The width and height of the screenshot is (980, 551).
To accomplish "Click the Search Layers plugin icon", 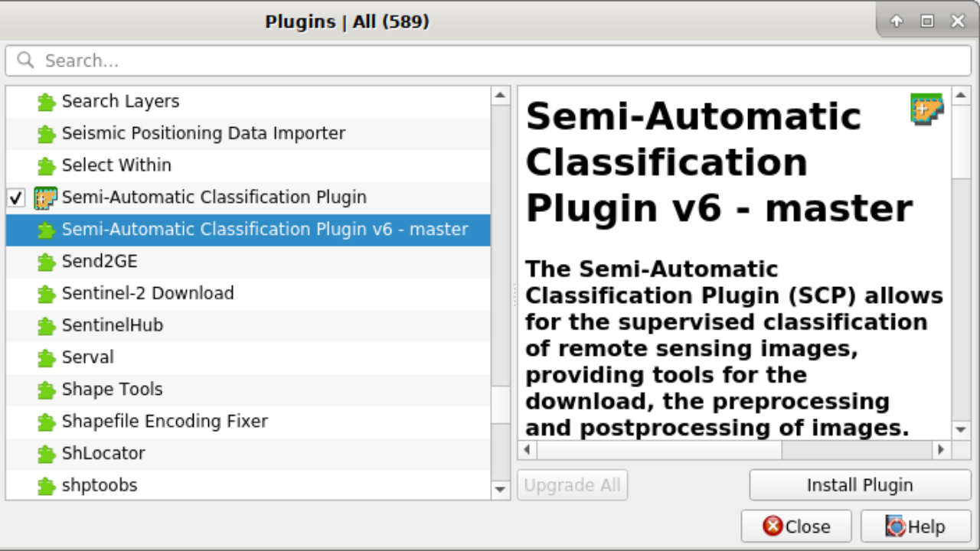I will click(47, 102).
